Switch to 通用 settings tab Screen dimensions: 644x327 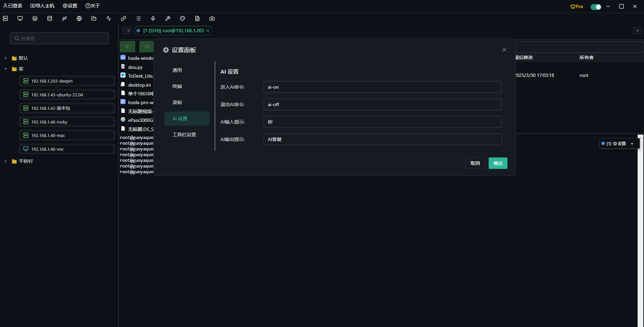(177, 70)
